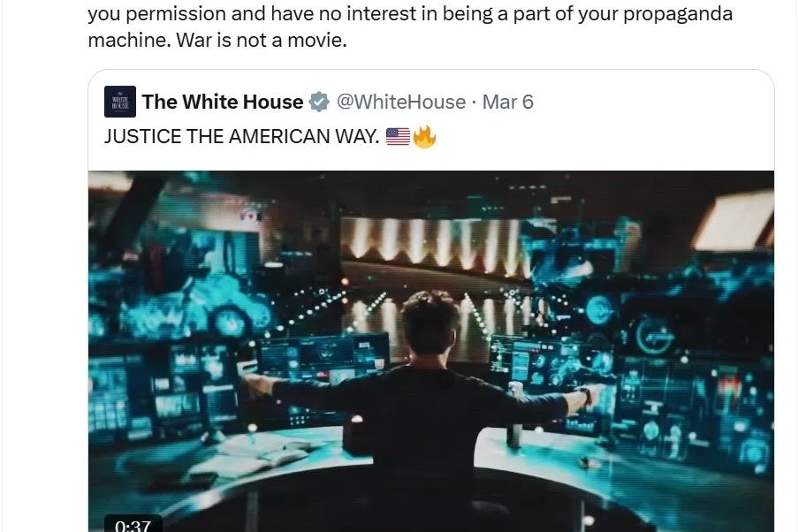Visit the @WhiteHouse handle link
The image size is (798, 532).
coord(401,102)
